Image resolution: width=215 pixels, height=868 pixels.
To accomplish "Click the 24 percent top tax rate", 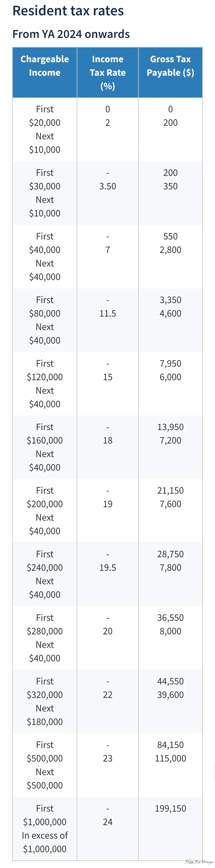I will [108, 822].
